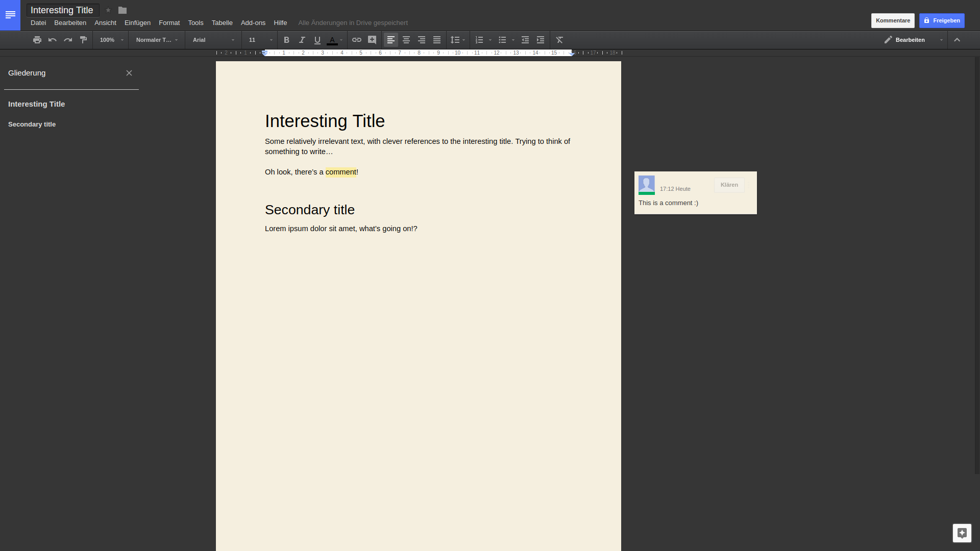Insert a link with the link icon

pos(356,40)
